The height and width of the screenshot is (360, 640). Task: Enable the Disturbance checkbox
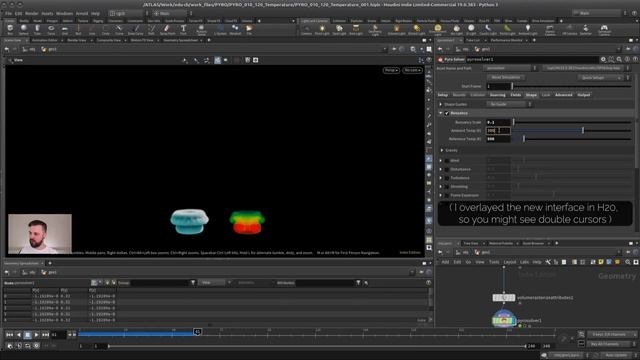[x=447, y=169]
